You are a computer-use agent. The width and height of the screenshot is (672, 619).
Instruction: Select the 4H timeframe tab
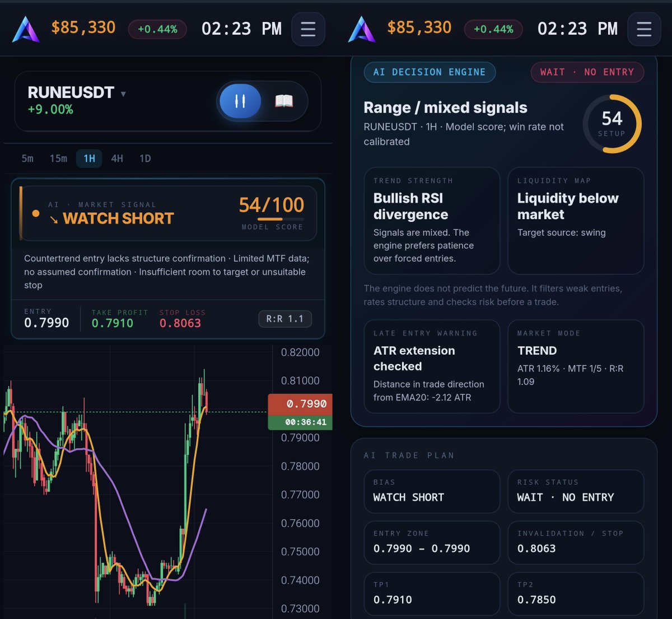point(117,159)
